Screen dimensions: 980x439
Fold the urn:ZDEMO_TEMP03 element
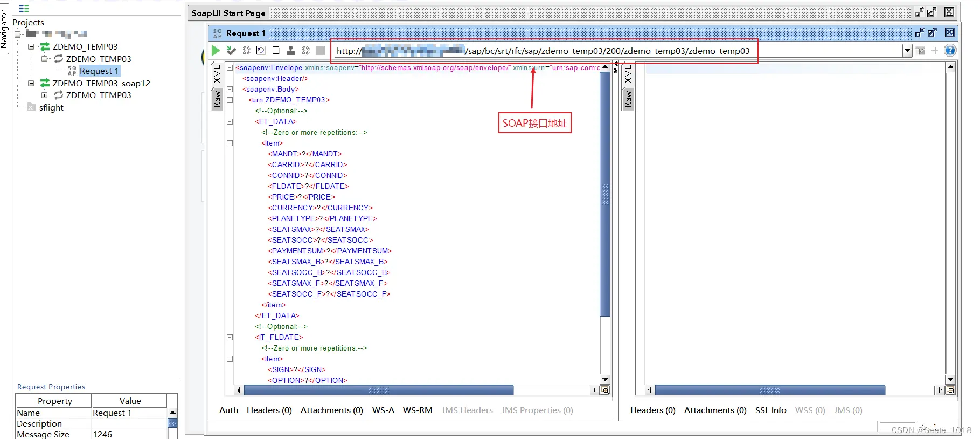[230, 100]
